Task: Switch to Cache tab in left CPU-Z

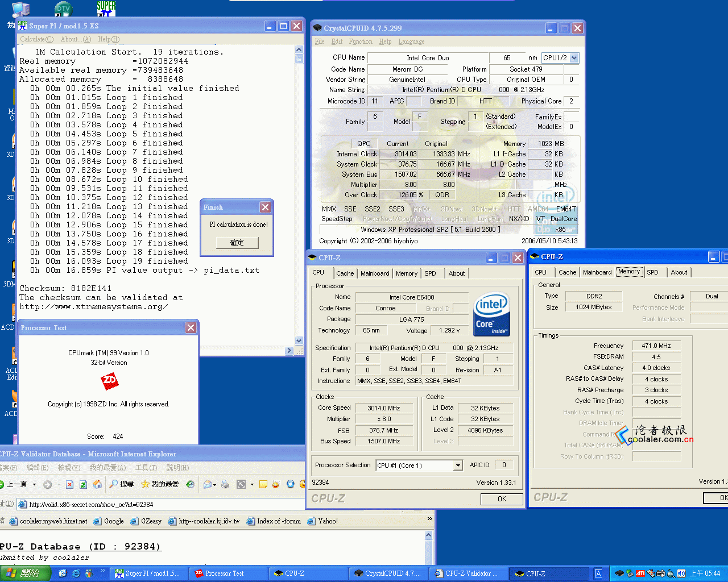Action: coord(345,273)
